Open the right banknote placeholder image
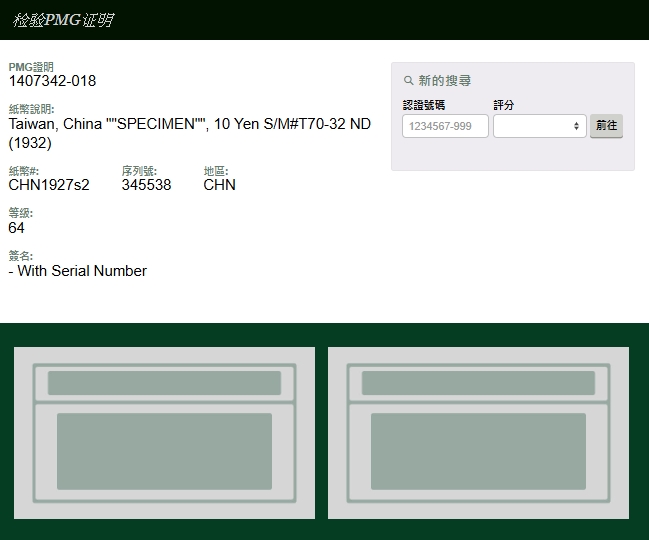Viewport: 649px width, 540px height. coord(478,433)
